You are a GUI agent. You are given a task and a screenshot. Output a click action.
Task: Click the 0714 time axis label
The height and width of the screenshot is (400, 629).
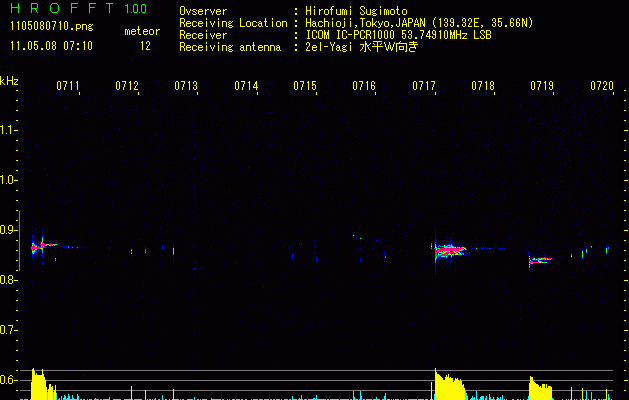tap(246, 86)
